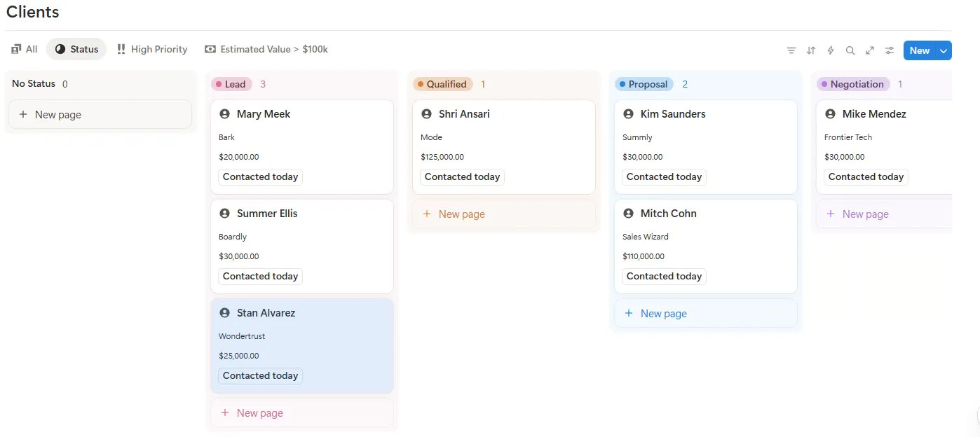Image resolution: width=980 pixels, height=437 pixels.
Task: Click the Sales Wizard company text
Action: point(646,237)
